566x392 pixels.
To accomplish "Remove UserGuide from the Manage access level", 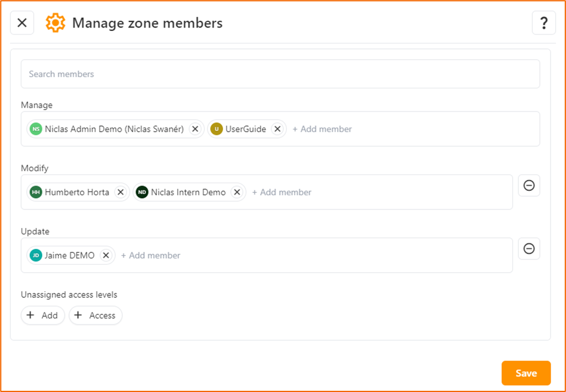I will [x=277, y=129].
